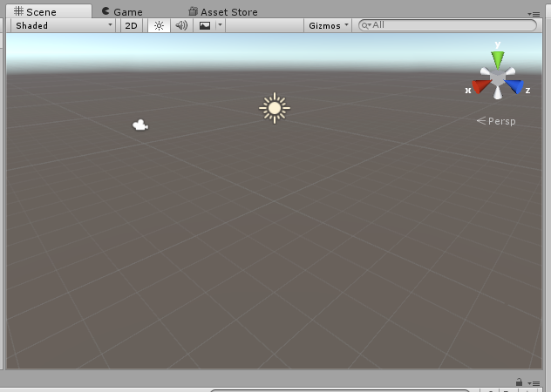Open the Asset Store tab
Screen dimensions: 551x392
point(223,11)
